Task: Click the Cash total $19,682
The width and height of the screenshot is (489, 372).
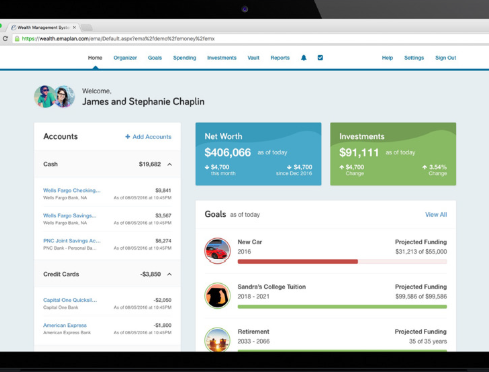Action: tap(150, 164)
